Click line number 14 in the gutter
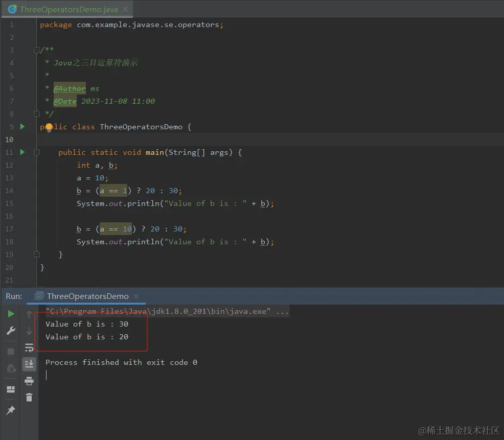 9,191
